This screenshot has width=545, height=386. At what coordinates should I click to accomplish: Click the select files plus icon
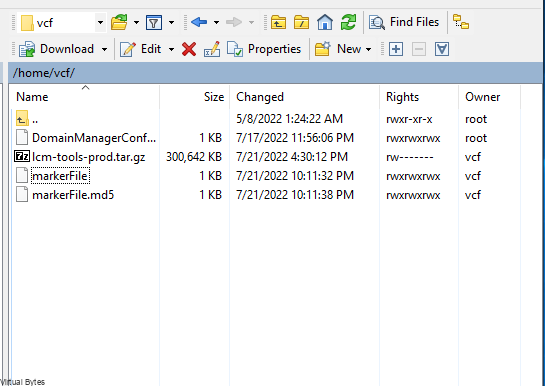tap(396, 49)
